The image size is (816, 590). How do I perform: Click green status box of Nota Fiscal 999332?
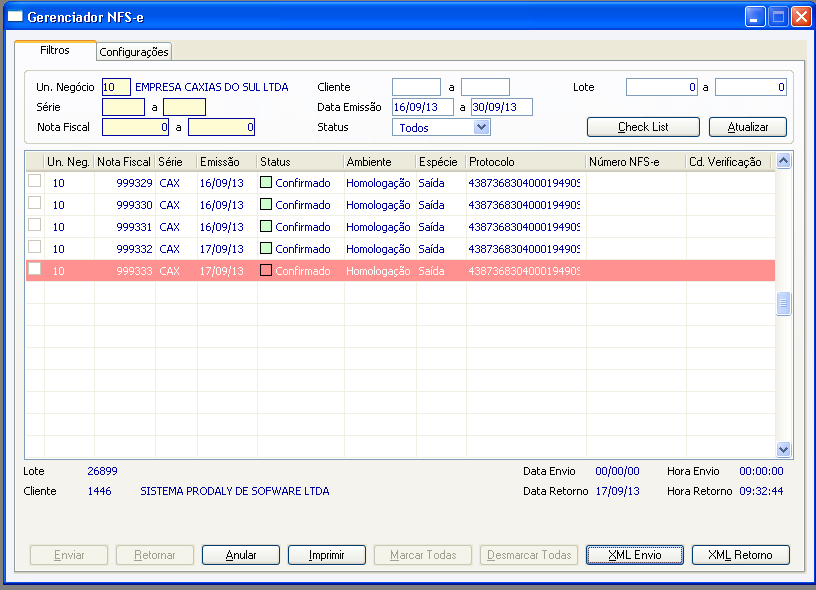(266, 248)
